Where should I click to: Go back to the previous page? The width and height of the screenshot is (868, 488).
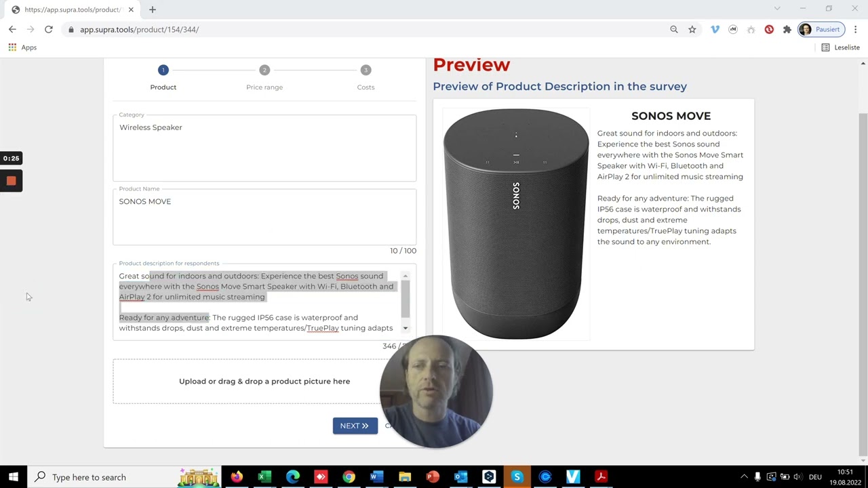(x=12, y=29)
